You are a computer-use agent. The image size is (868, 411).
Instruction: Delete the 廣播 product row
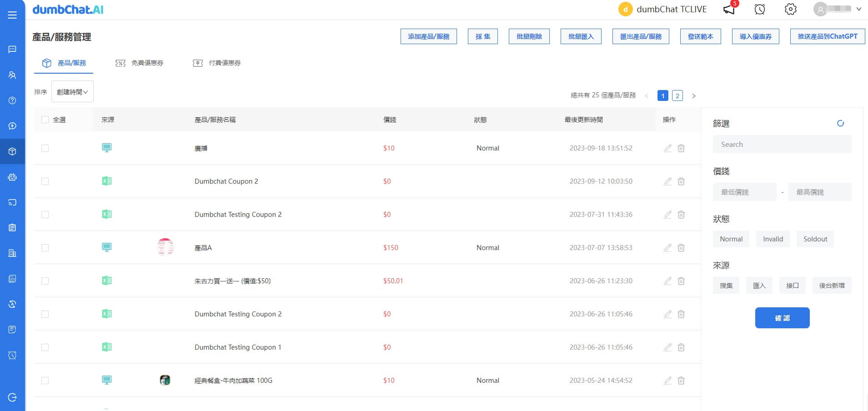point(681,148)
